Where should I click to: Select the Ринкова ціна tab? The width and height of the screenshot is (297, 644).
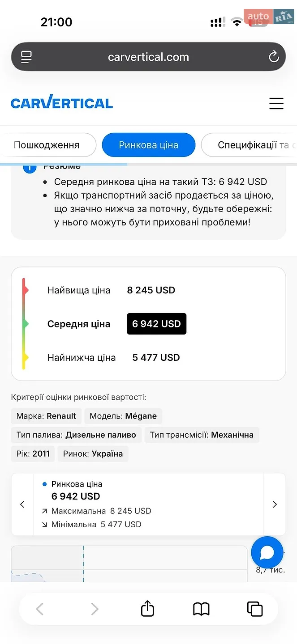(149, 145)
